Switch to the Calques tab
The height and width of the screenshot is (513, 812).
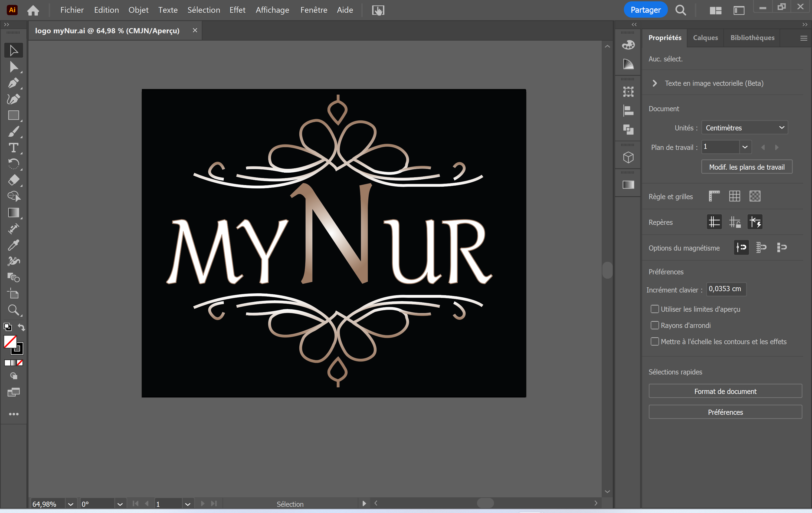tap(705, 38)
